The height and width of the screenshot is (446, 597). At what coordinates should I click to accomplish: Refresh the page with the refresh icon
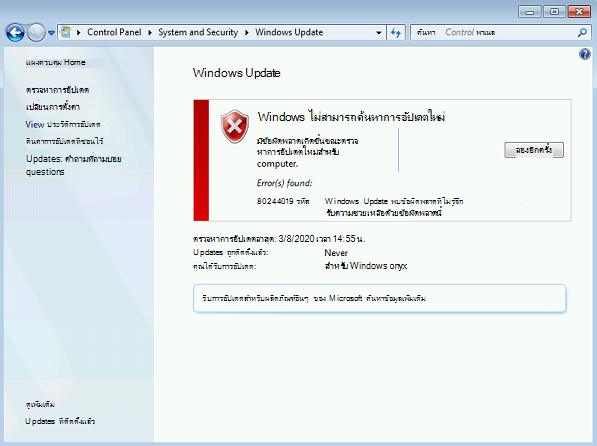[x=396, y=33]
